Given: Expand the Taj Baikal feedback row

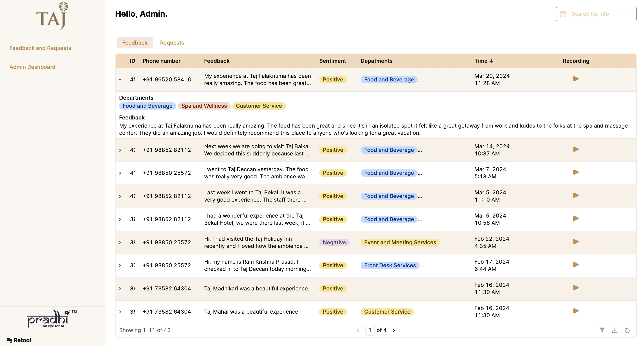Looking at the screenshot, I should [x=120, y=150].
